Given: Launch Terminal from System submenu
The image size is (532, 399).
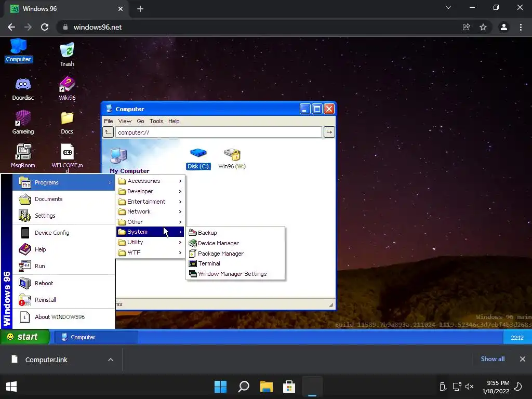Looking at the screenshot, I should (x=235, y=263).
